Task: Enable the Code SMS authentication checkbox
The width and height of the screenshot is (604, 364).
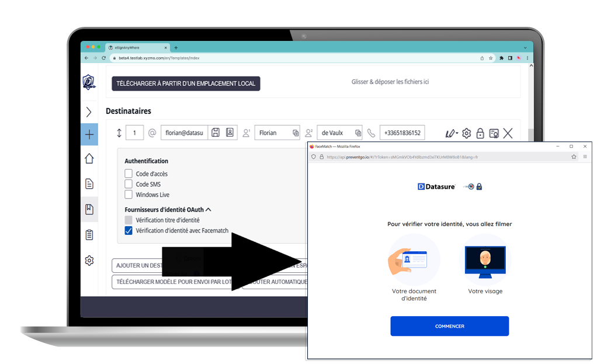Action: (129, 183)
